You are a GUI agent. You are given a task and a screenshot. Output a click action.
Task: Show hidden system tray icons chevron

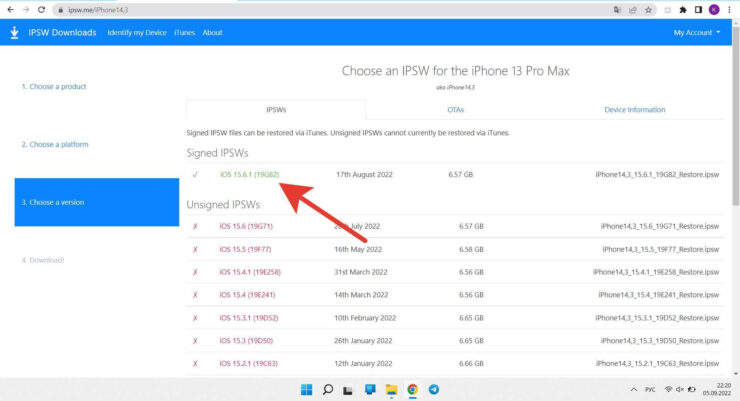[x=633, y=389]
